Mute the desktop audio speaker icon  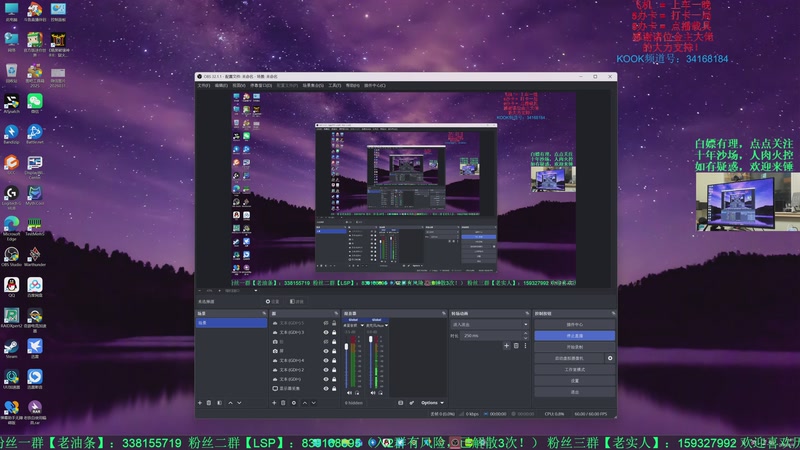pos(349,393)
